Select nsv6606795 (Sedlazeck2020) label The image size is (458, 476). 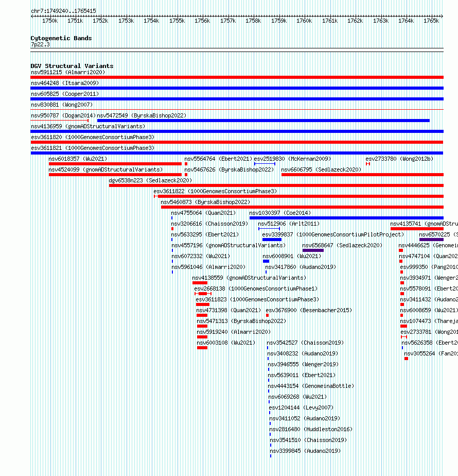[x=321, y=169]
